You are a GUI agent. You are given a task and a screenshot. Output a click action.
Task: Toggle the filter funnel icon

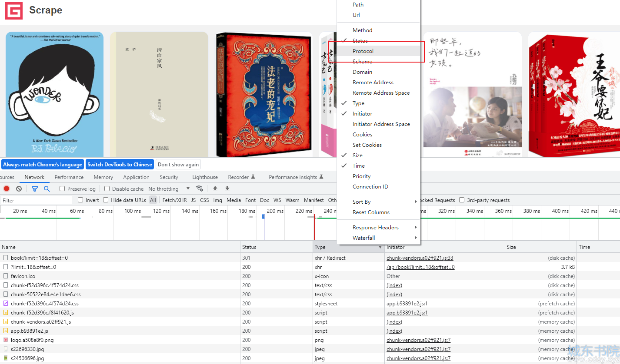coord(35,189)
